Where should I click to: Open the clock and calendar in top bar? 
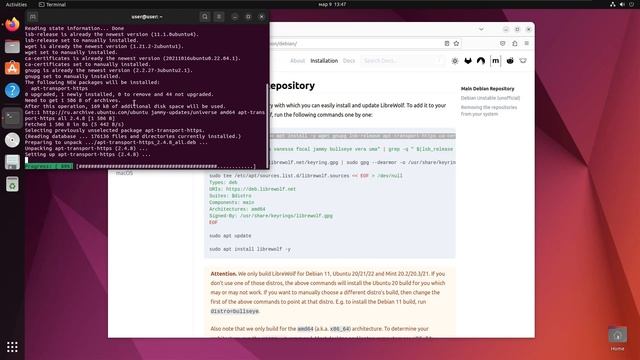coord(332,4)
